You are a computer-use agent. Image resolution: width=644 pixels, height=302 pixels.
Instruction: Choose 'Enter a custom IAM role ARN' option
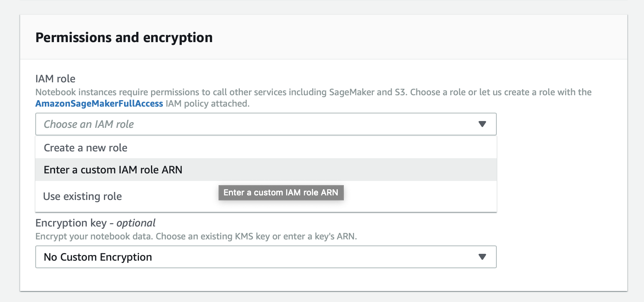click(x=113, y=170)
